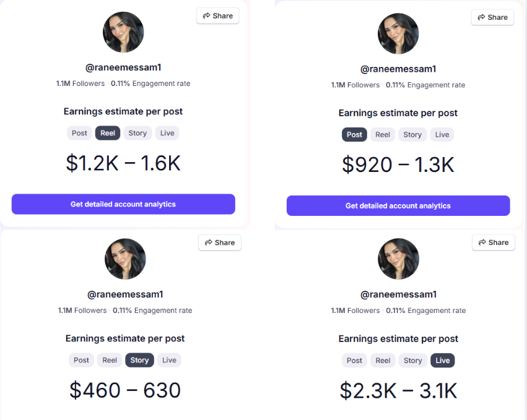Get detailed account analytics under $920 – 1.3K

point(398,205)
